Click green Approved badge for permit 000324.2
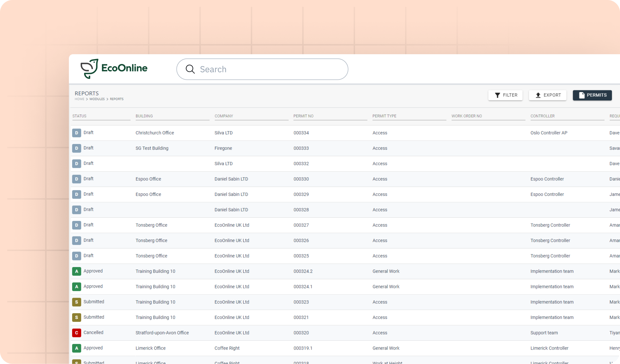Viewport: 620px width, 364px height. [x=76, y=271]
